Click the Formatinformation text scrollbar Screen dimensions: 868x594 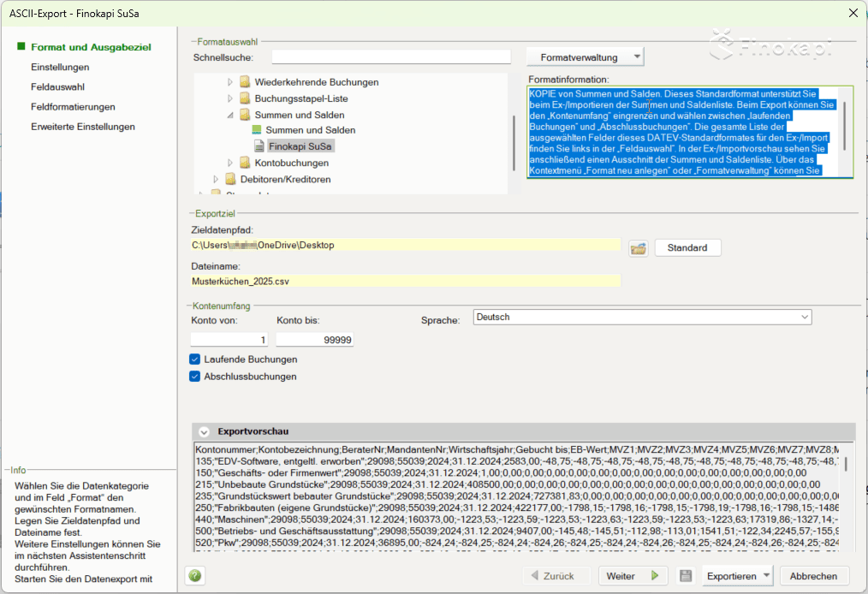845,126
